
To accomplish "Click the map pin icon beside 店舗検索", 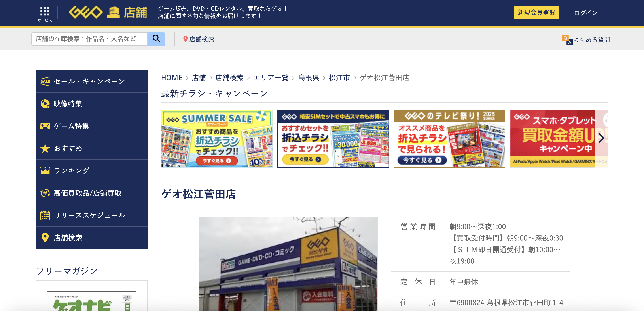I will pyautogui.click(x=185, y=39).
